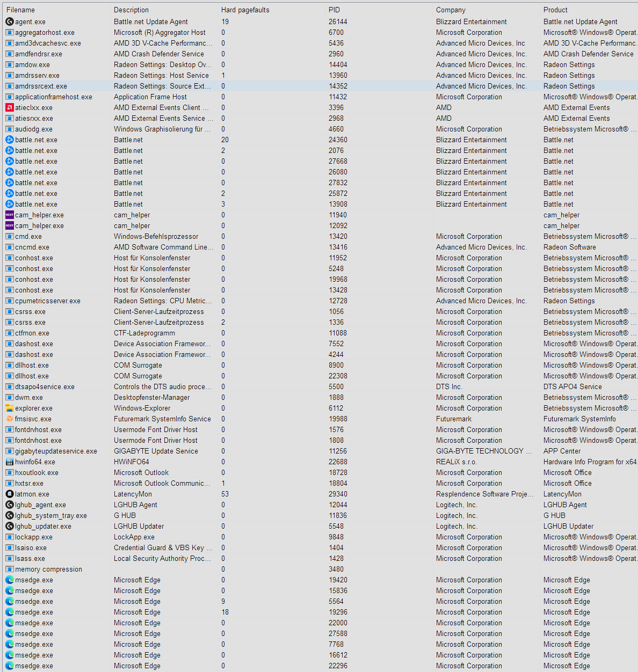
Task: Click the amd3dvcachesvc.exe process icon
Action: (x=10, y=43)
